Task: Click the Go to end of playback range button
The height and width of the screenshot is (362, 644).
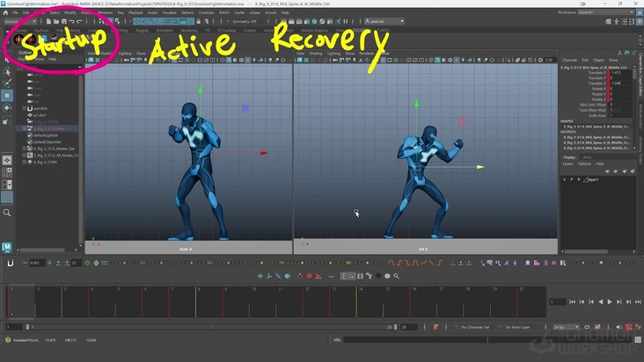Action: [638, 301]
